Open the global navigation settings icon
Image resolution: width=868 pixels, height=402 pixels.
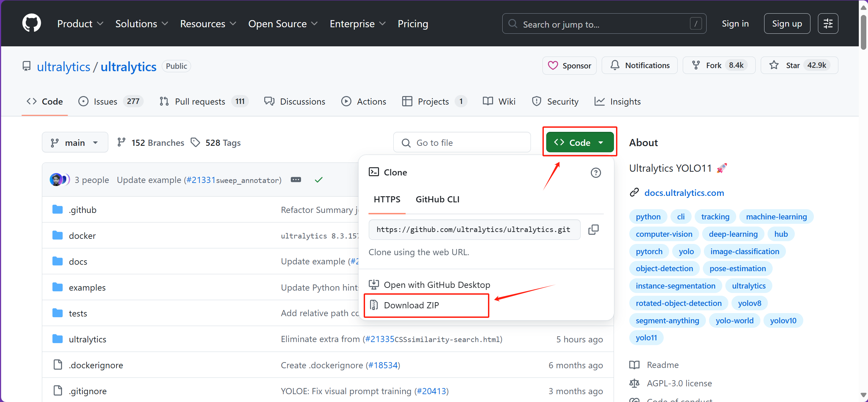pyautogui.click(x=828, y=24)
